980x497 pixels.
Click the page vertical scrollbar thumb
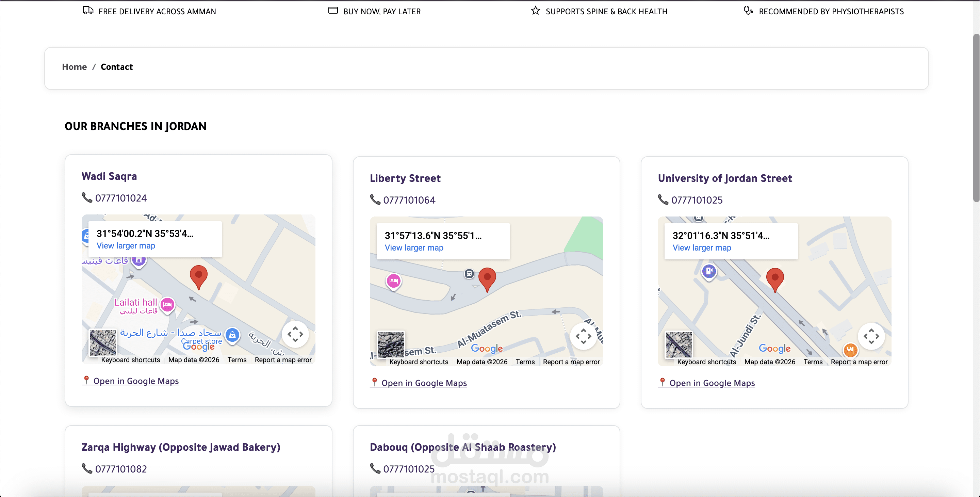coord(976,118)
